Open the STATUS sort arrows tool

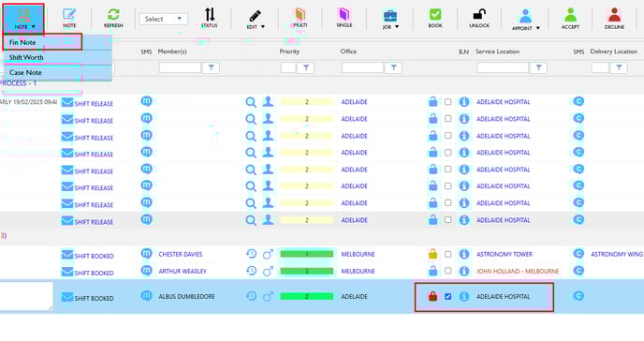[210, 18]
